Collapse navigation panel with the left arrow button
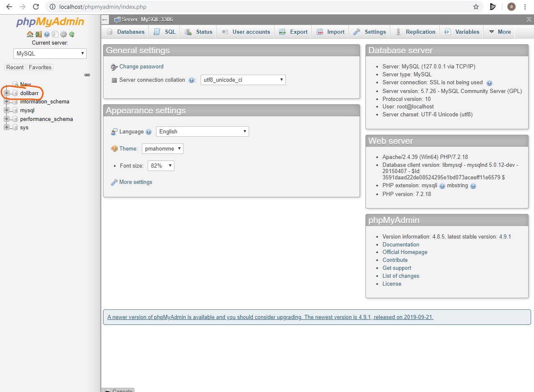Screen dimensions: 534x392 tap(105, 20)
